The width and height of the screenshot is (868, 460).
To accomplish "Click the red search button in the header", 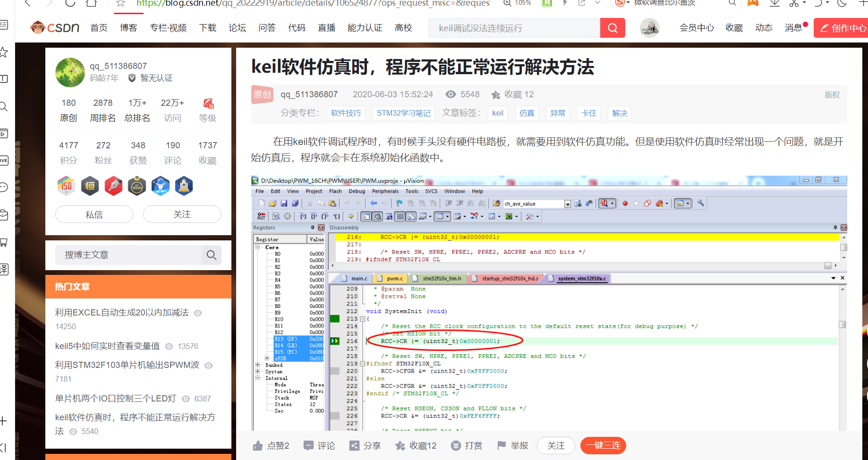I will 613,28.
